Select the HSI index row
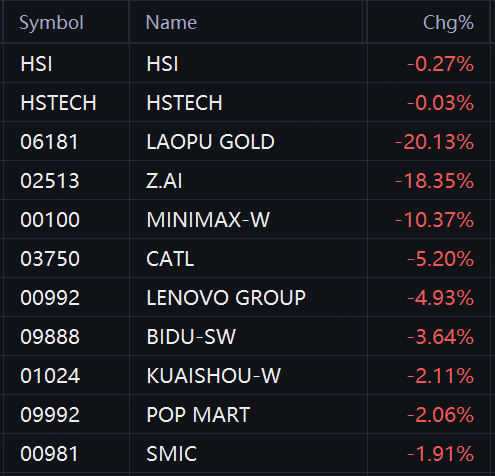 coord(247,63)
